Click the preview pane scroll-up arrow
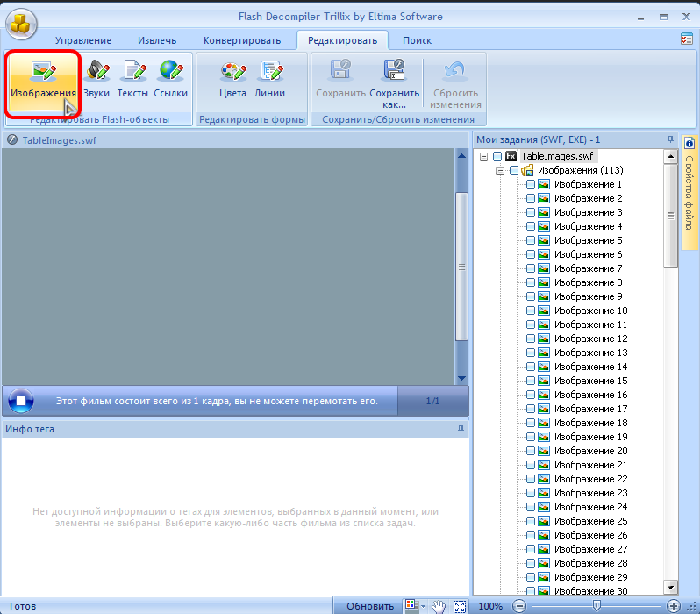 pyautogui.click(x=461, y=156)
